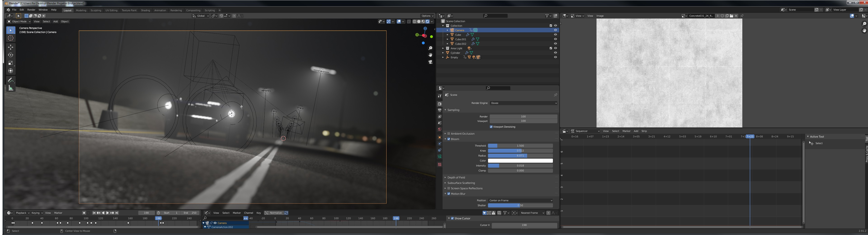Image resolution: width=868 pixels, height=235 pixels.
Task: Pin the Scene properties panel
Action: click(555, 95)
